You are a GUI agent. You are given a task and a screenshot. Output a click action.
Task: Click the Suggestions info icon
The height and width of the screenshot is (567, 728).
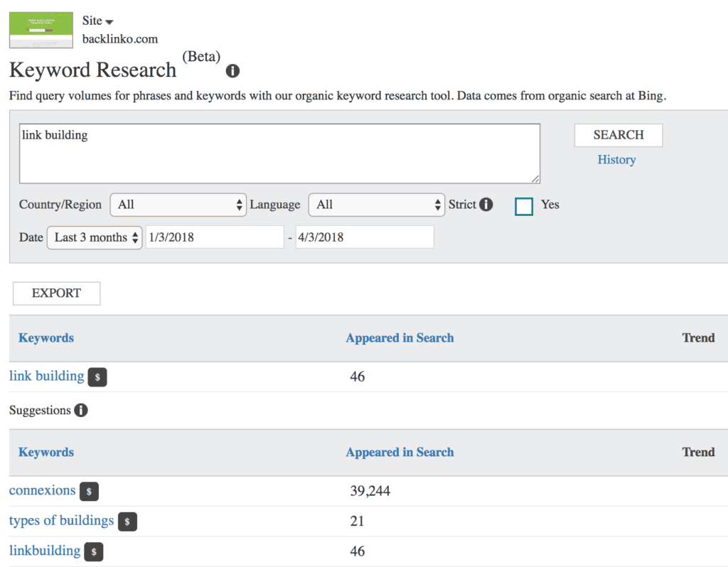81,411
